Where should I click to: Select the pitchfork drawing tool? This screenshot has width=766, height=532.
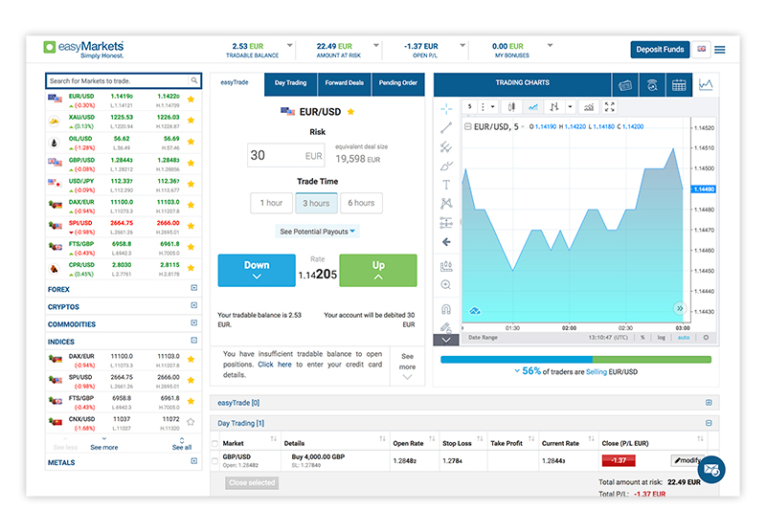tap(446, 147)
